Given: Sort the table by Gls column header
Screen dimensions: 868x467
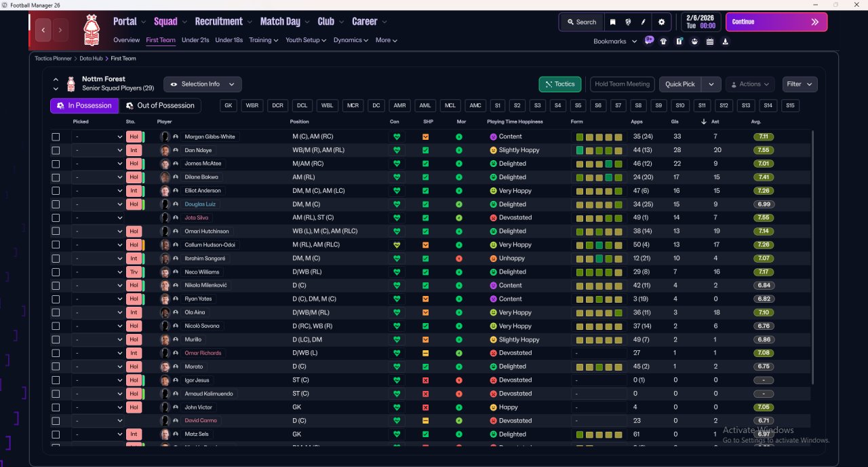Looking at the screenshot, I should [x=675, y=122].
